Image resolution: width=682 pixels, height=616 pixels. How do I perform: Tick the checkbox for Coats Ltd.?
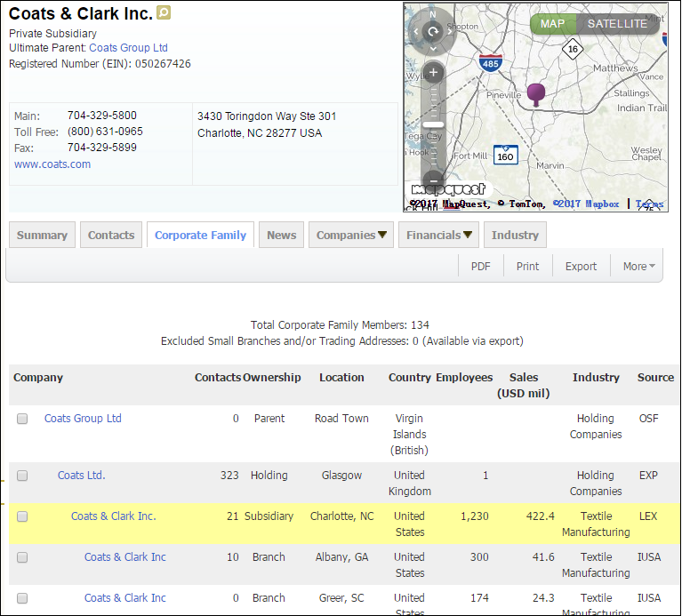tap(22, 476)
